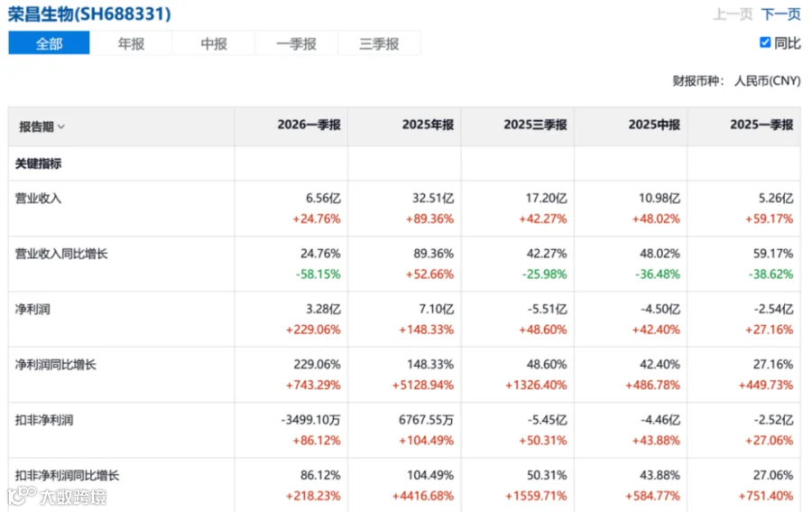Click the 人民币(CNY) currency label

[767, 81]
